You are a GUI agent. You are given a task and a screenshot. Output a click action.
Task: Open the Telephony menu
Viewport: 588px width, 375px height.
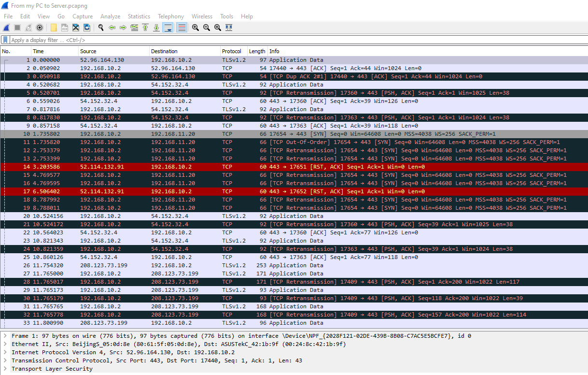click(x=171, y=16)
